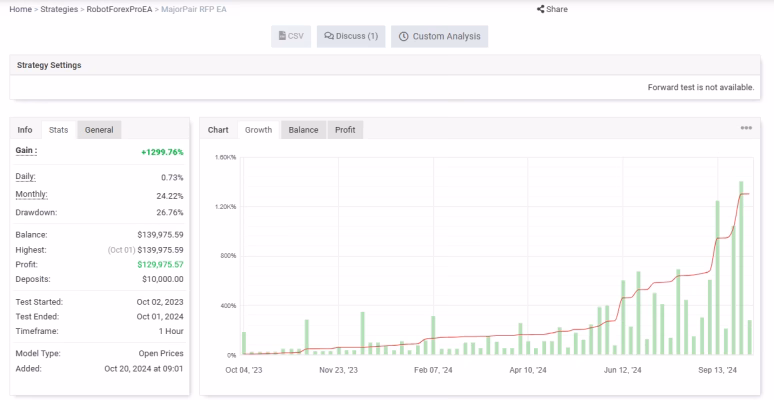Switch to the Stats tab

59,130
